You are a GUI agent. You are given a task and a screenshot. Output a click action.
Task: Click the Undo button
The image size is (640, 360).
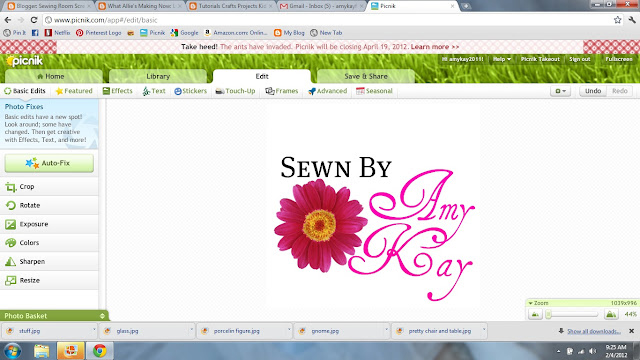click(x=593, y=91)
